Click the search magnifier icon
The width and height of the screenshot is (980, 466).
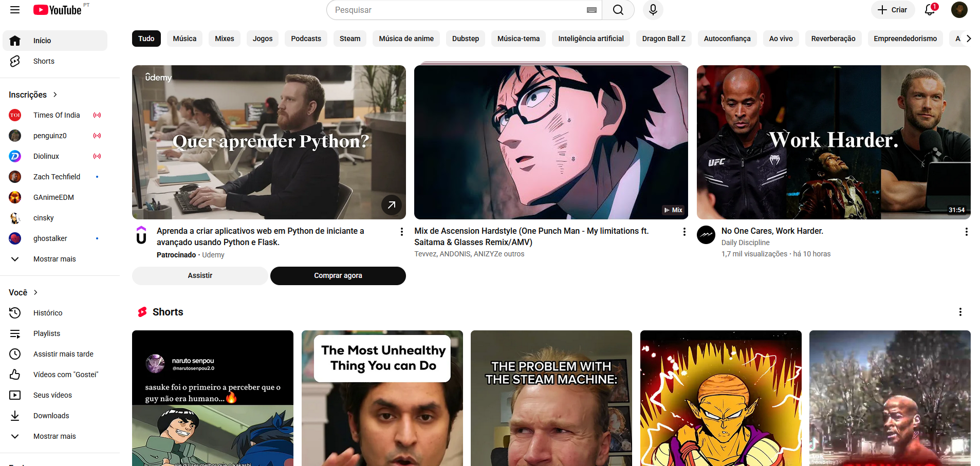(x=618, y=10)
